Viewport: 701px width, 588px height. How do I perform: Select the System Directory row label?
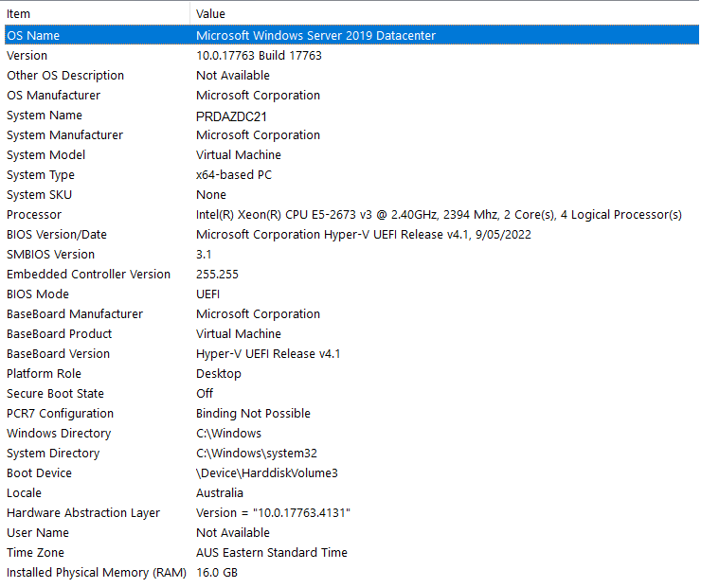[x=53, y=453]
